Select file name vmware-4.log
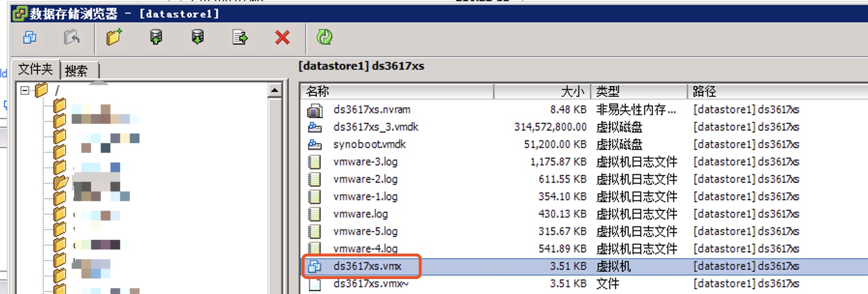Image resolution: width=868 pixels, height=294 pixels. tap(365, 249)
